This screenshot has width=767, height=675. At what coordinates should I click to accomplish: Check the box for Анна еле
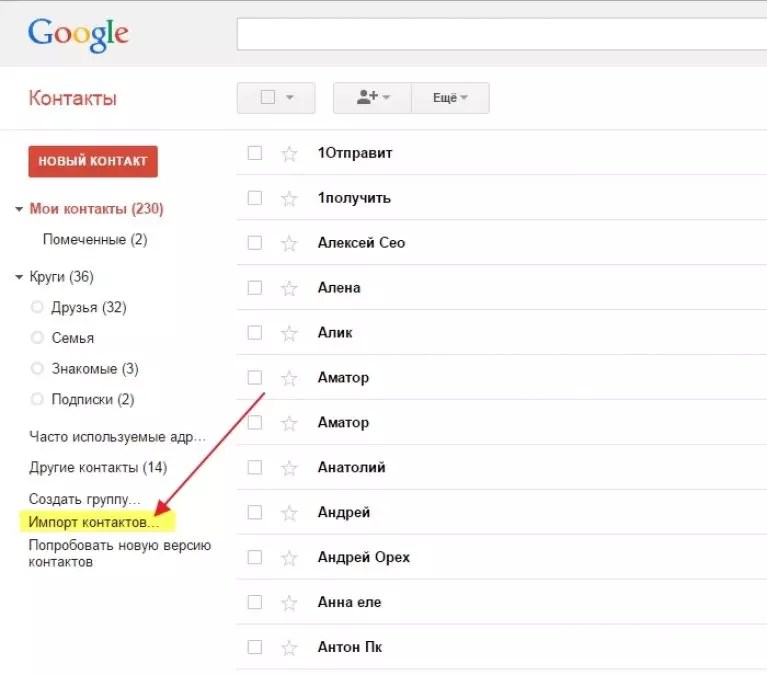click(255, 602)
